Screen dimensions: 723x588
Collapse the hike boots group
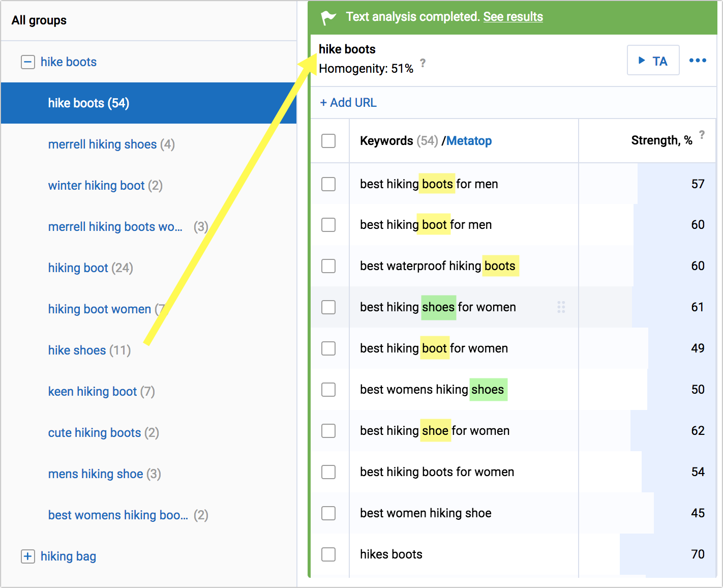[28, 62]
